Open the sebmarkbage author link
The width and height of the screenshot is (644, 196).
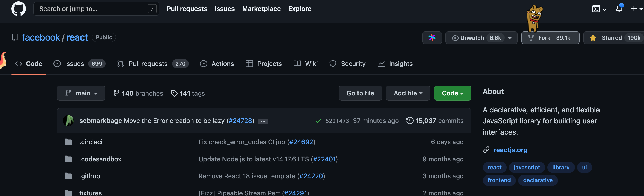(101, 121)
